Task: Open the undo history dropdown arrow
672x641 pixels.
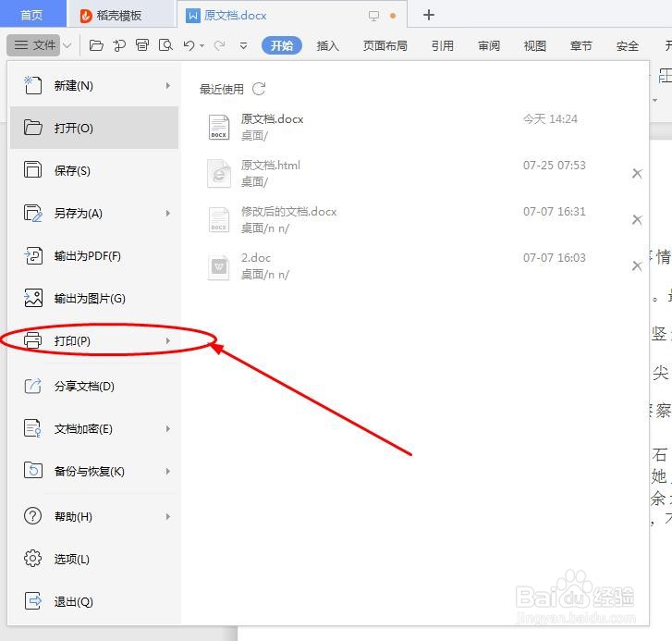Action: (x=202, y=45)
